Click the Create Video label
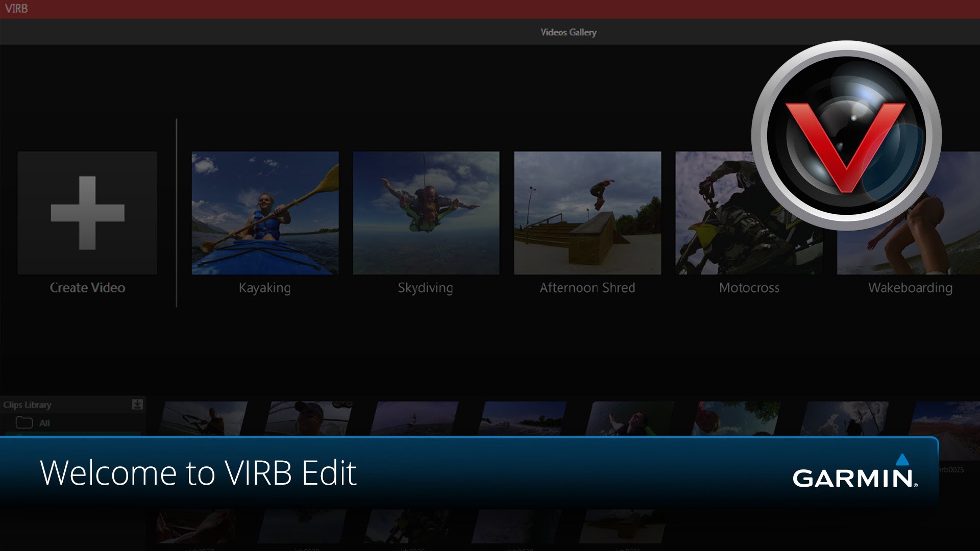 pyautogui.click(x=87, y=288)
